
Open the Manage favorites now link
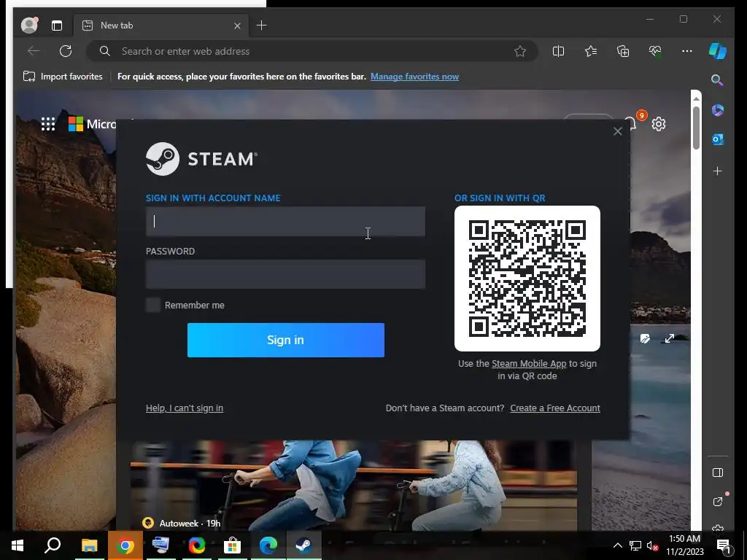coord(414,76)
